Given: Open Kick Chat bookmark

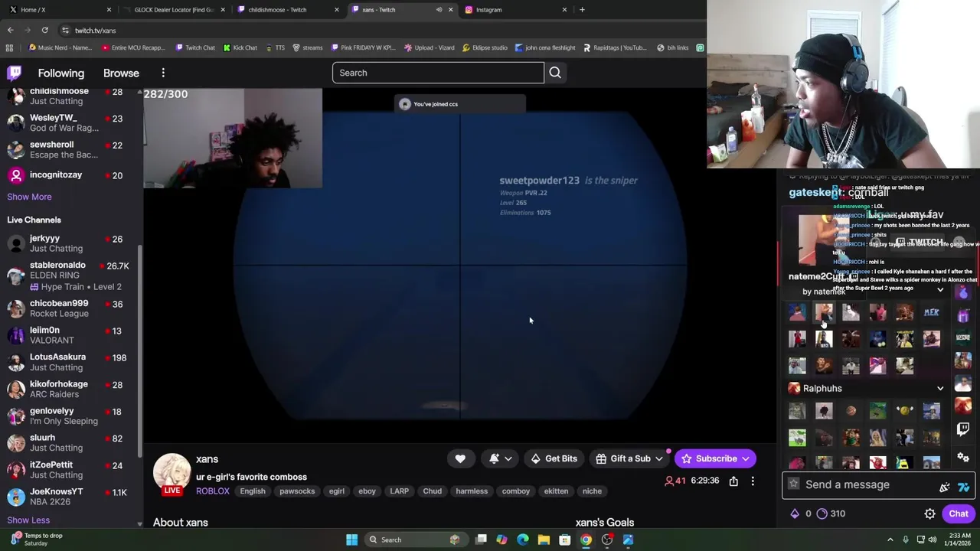Looking at the screenshot, I should pyautogui.click(x=240, y=47).
